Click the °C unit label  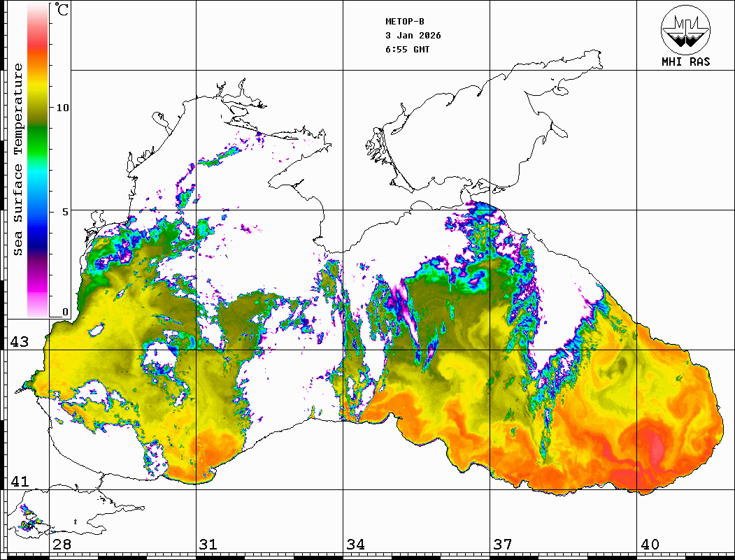[62, 11]
